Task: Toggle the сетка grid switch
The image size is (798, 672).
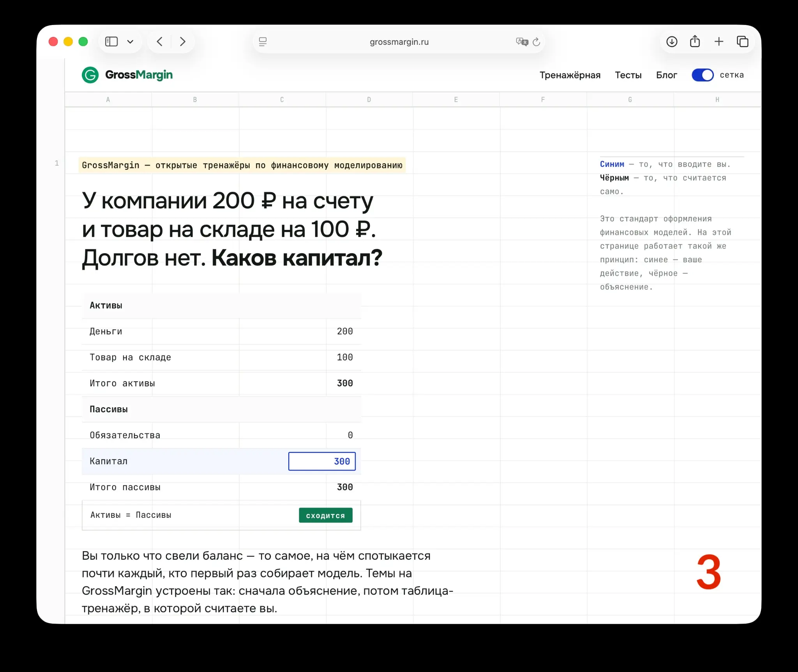Action: click(x=703, y=75)
